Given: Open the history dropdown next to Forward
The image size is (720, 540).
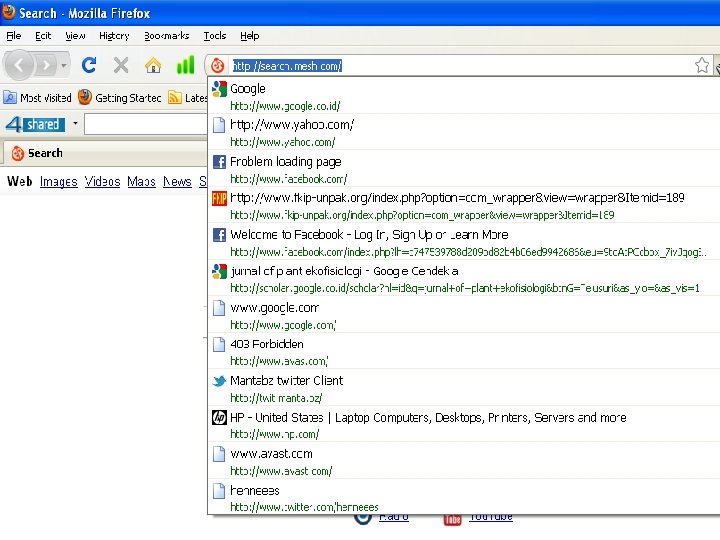Looking at the screenshot, I should point(64,65).
